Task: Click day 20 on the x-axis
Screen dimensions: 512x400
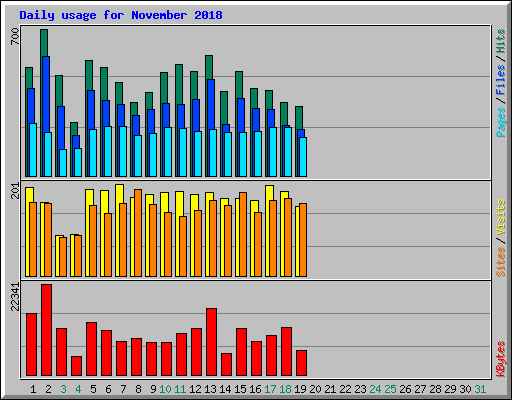Action: pyautogui.click(x=315, y=389)
